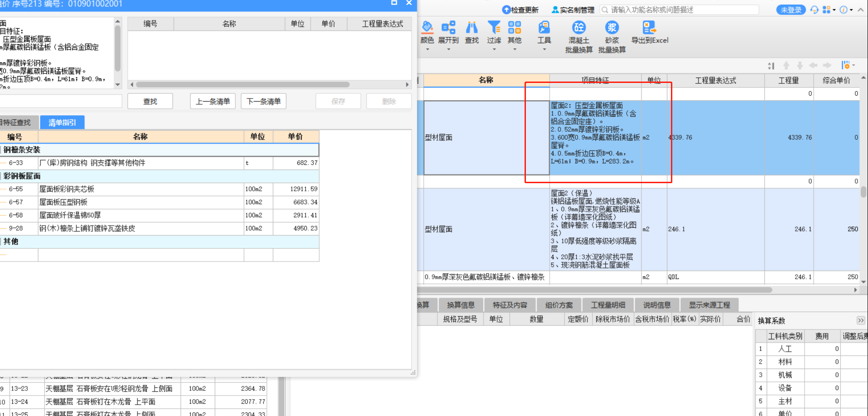The width and height of the screenshot is (868, 416).
Task: Click the 查找 button in dialog
Action: pyautogui.click(x=150, y=101)
